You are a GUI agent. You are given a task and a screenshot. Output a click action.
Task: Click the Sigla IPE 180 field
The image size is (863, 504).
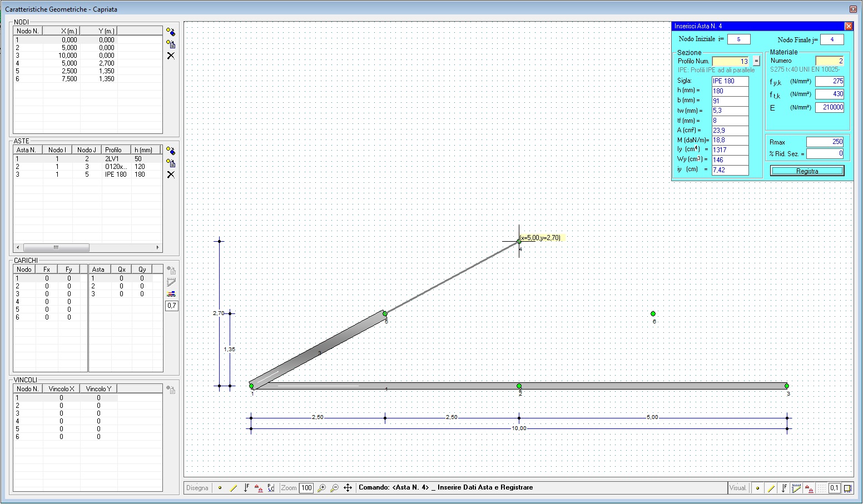[x=730, y=81]
